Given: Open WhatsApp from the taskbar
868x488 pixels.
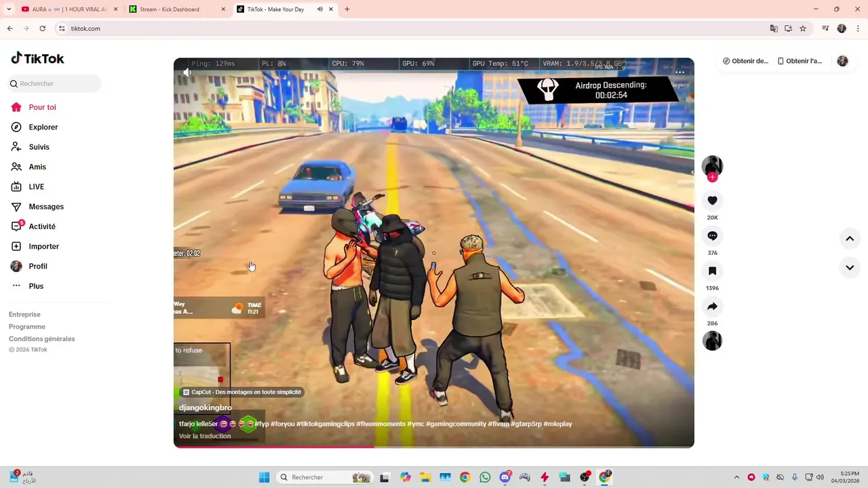Looking at the screenshot, I should click(x=485, y=477).
